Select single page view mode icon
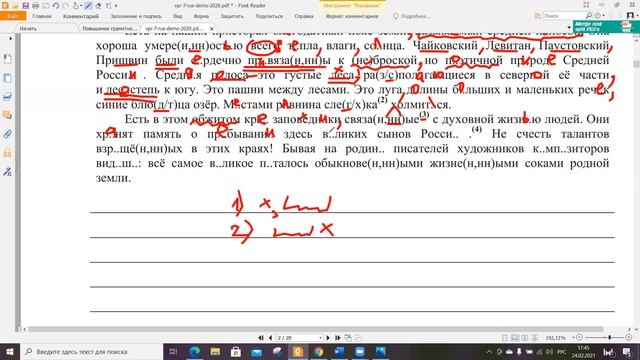The image size is (640, 360). point(505,338)
